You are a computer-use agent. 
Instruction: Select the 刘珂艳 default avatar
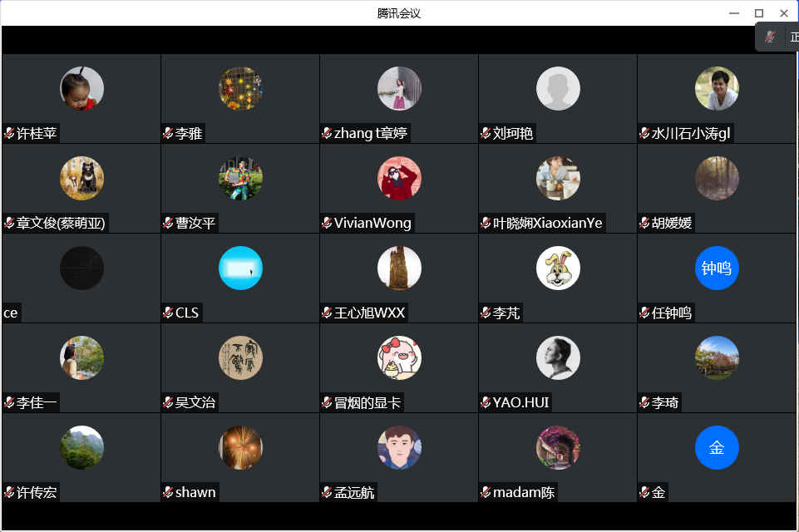coord(558,89)
